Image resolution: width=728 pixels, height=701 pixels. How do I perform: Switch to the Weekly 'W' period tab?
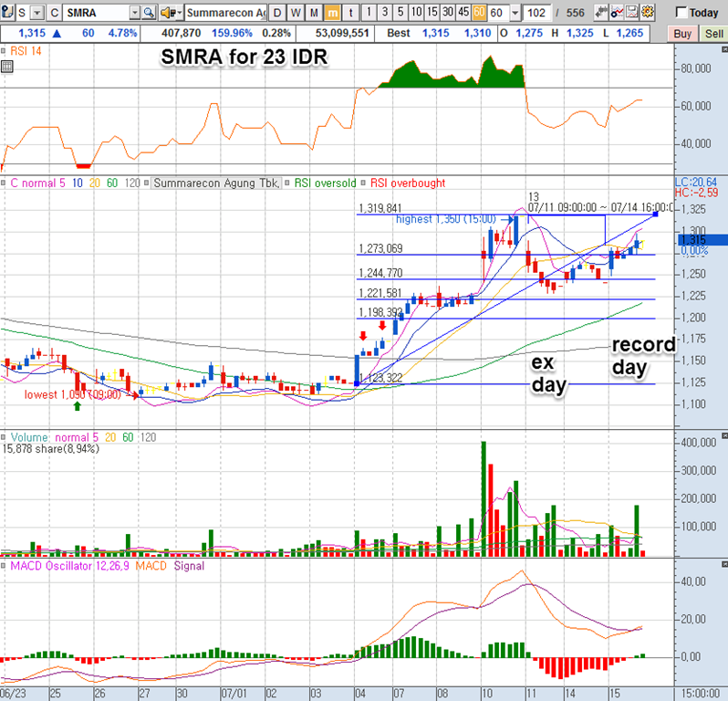295,13
